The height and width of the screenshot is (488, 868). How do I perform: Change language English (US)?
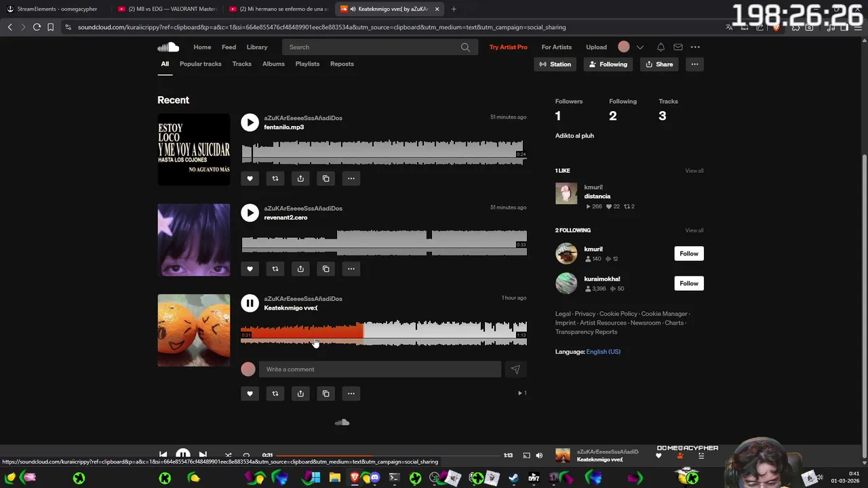[604, 352]
